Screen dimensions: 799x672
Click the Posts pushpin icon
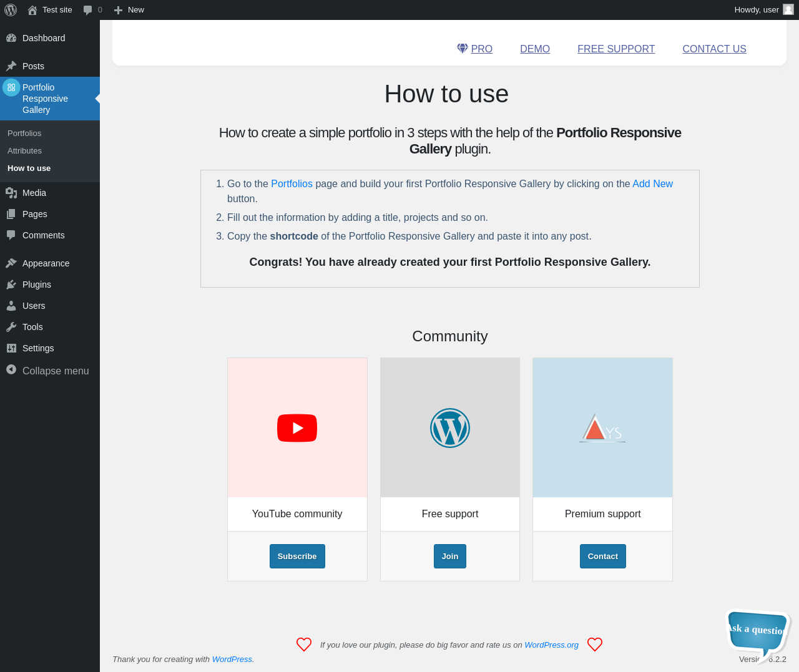pyautogui.click(x=11, y=66)
